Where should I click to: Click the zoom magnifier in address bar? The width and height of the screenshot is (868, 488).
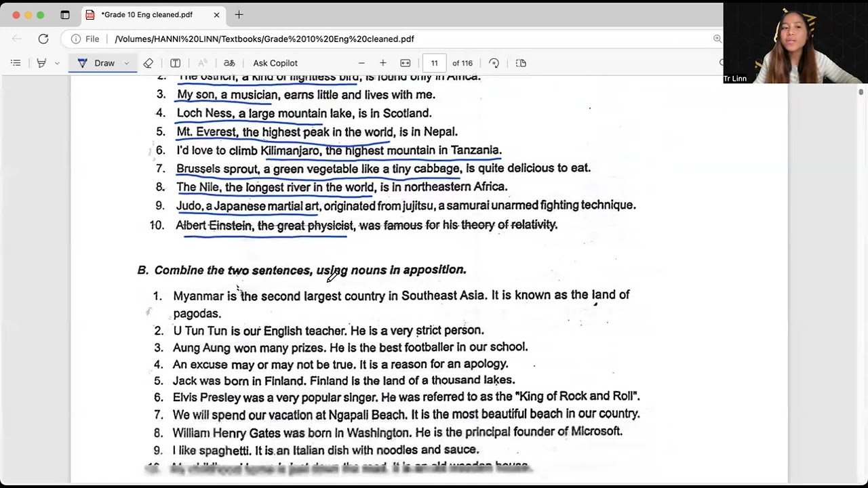717,39
